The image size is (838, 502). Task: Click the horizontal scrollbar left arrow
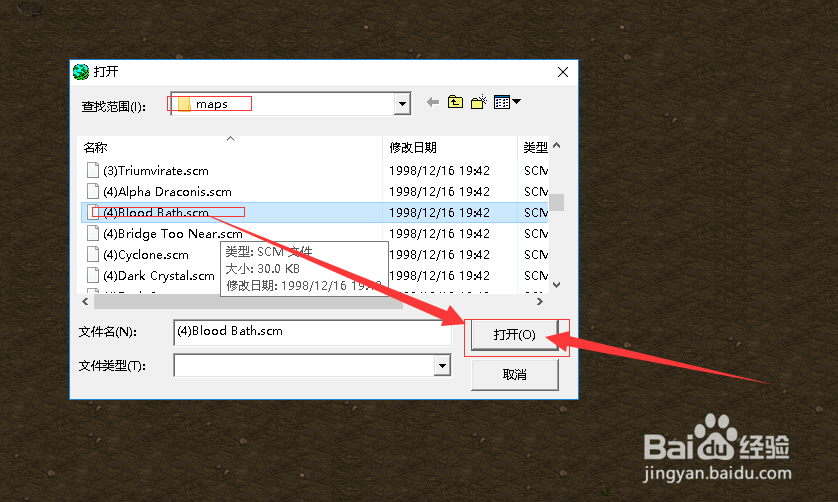[86, 302]
